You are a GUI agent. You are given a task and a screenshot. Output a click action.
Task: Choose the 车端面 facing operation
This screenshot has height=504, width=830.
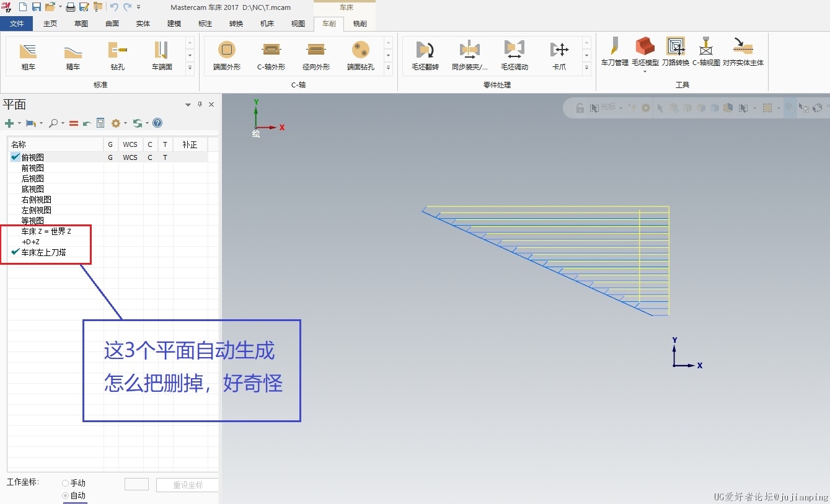pos(162,56)
